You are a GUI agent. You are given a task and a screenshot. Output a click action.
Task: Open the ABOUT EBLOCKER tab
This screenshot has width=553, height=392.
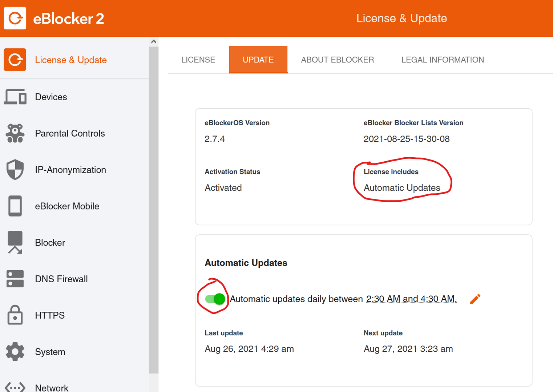coord(337,60)
